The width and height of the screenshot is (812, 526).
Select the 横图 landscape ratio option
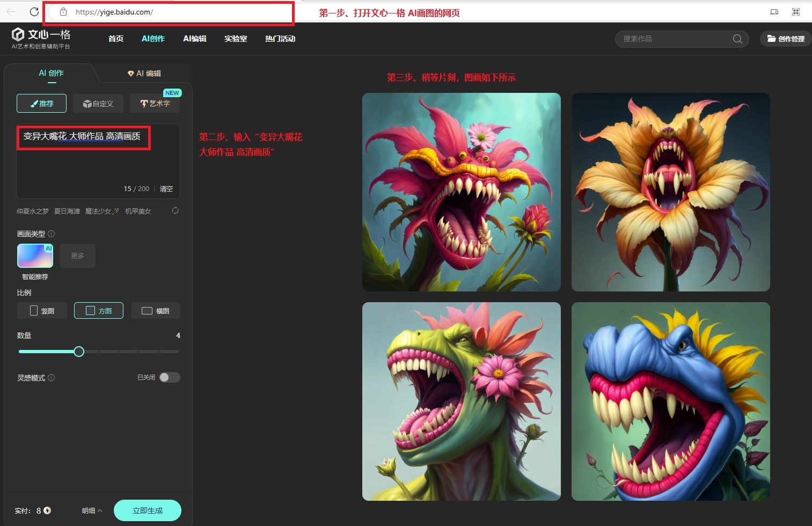pyautogui.click(x=156, y=311)
